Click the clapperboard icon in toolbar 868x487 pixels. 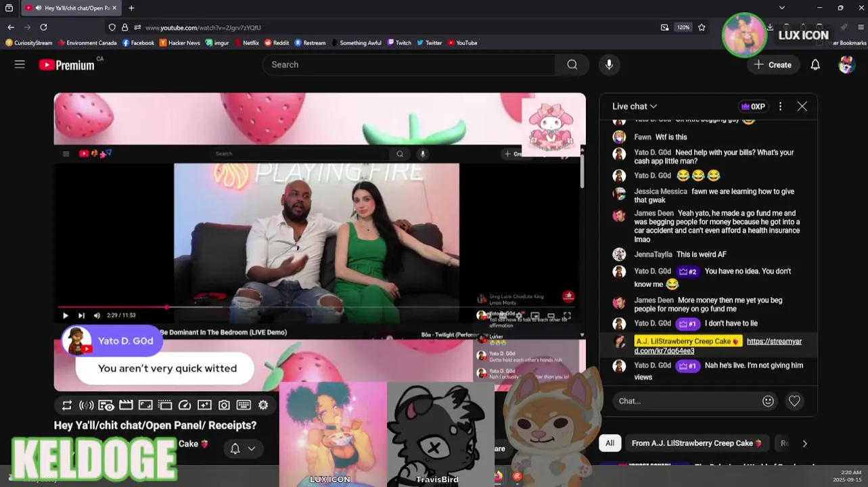tap(126, 405)
